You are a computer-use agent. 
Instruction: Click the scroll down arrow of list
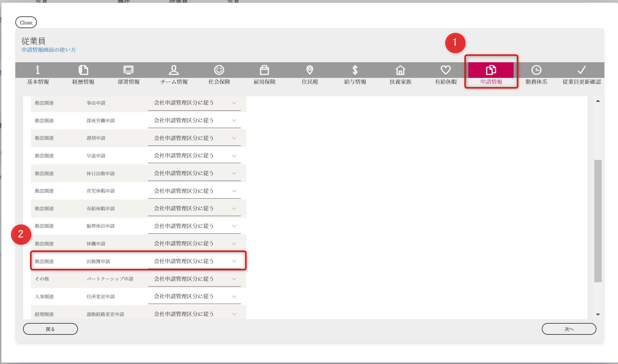(x=598, y=314)
